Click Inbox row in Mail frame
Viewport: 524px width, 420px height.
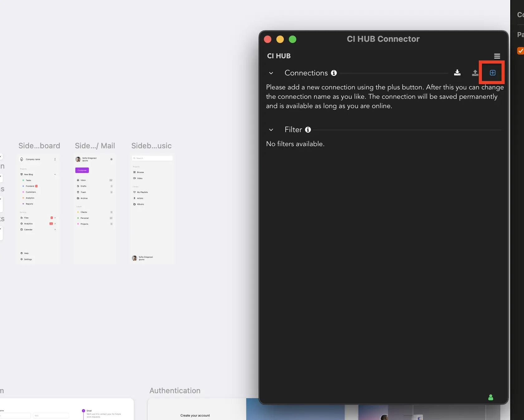[95, 180]
